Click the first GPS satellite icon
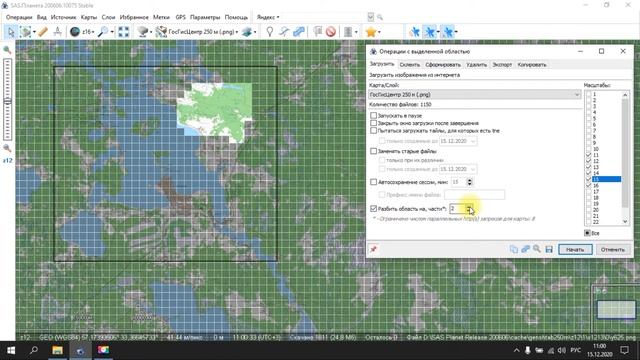 pyautogui.click(x=414, y=32)
